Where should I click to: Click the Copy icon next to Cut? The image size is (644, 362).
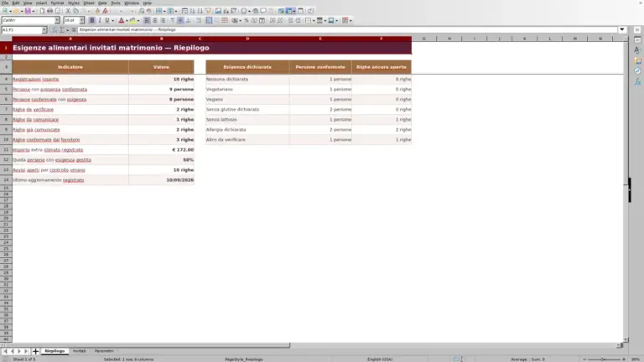(x=75, y=11)
